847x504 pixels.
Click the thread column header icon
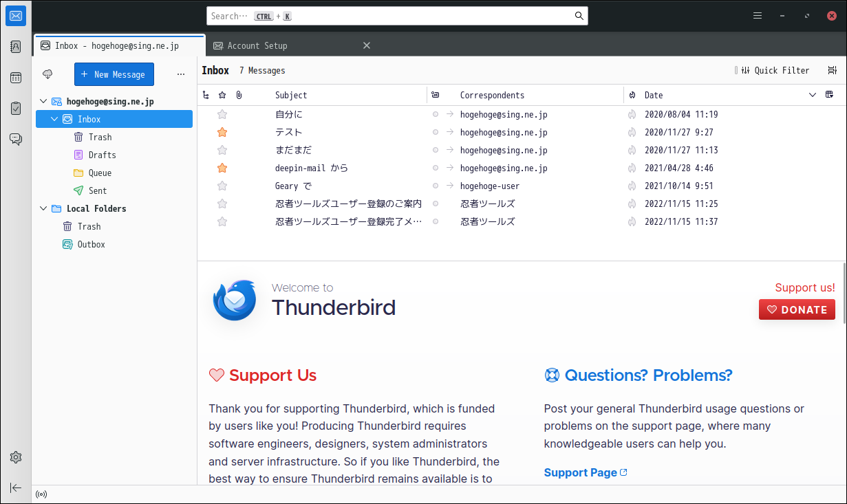(x=206, y=95)
